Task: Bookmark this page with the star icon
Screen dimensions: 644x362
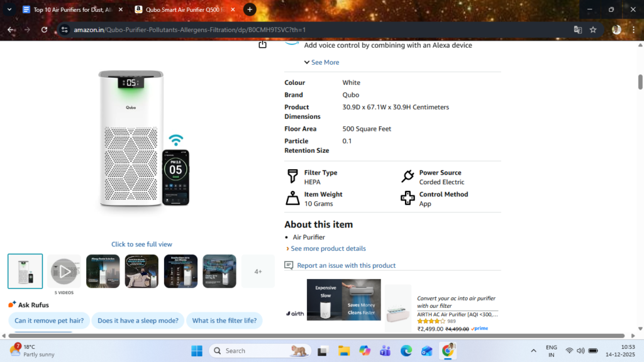Action: click(x=592, y=30)
